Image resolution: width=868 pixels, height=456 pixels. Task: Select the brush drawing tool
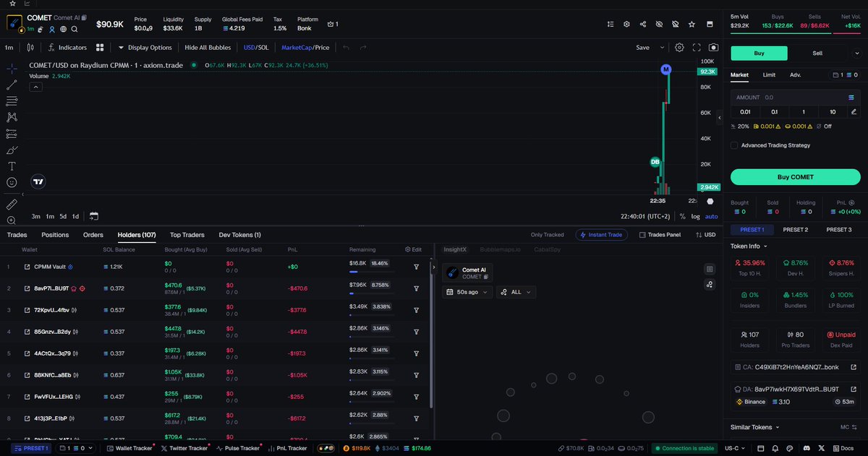click(x=12, y=150)
